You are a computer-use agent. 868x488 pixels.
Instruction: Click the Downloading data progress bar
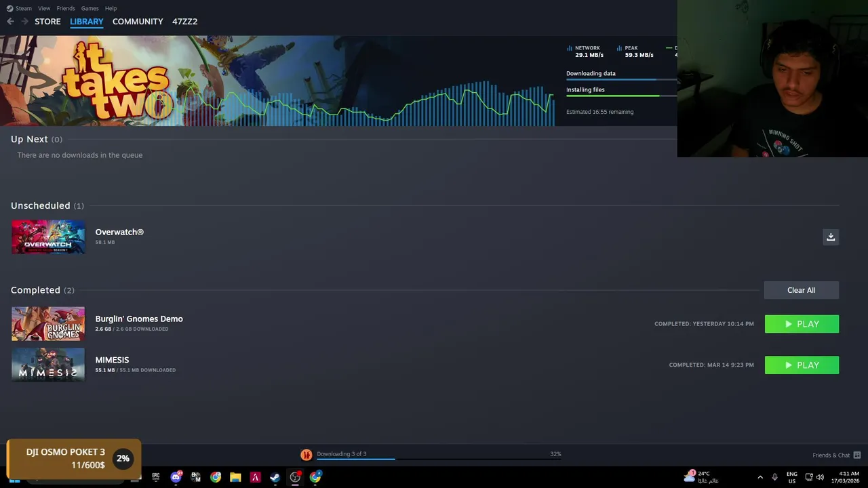(x=622, y=80)
